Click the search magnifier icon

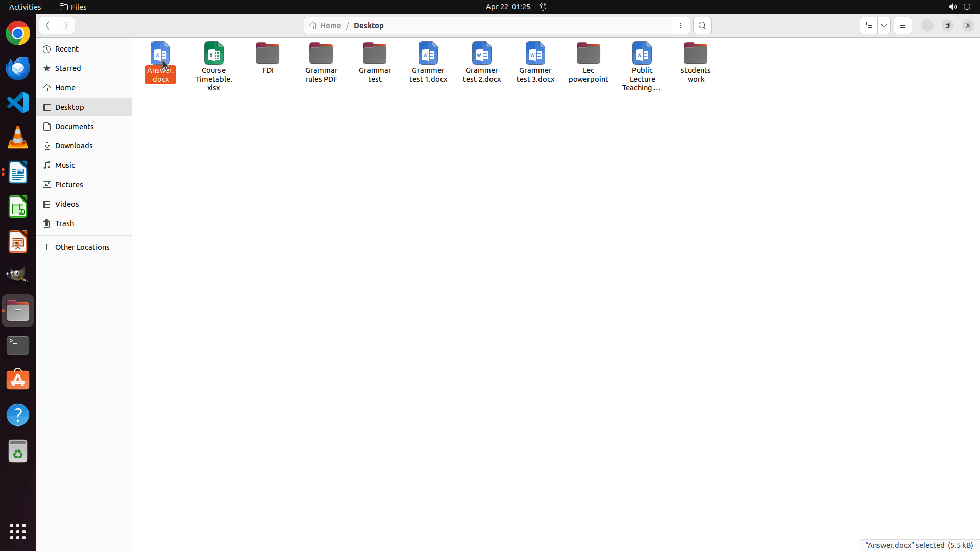[702, 26]
